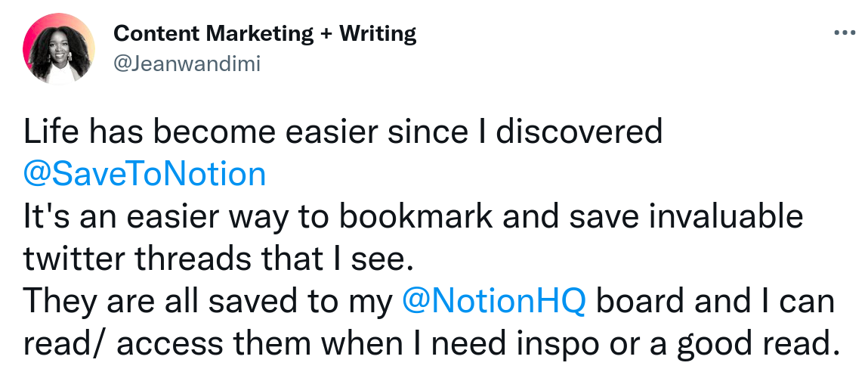Screen dimensions: 868x372
Task: Click the line "It's an easier way to bookmark"
Action: pyautogui.click(x=413, y=217)
